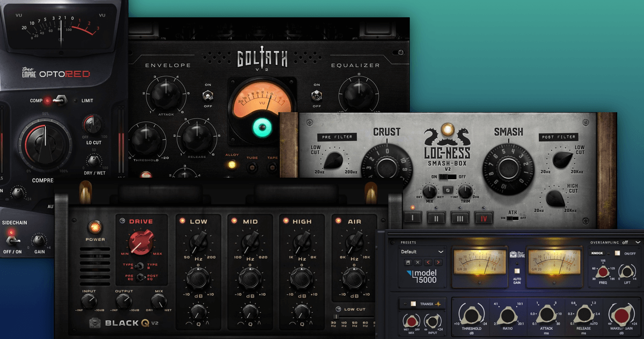The height and width of the screenshot is (339, 644).
Task: Click the red Makeup Gain knob
Action: pyautogui.click(x=621, y=315)
